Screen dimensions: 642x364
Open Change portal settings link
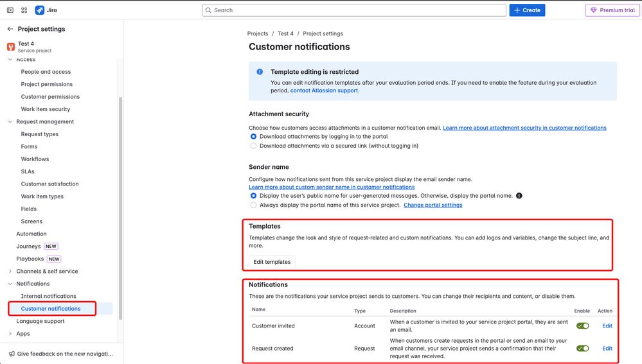pyautogui.click(x=432, y=205)
